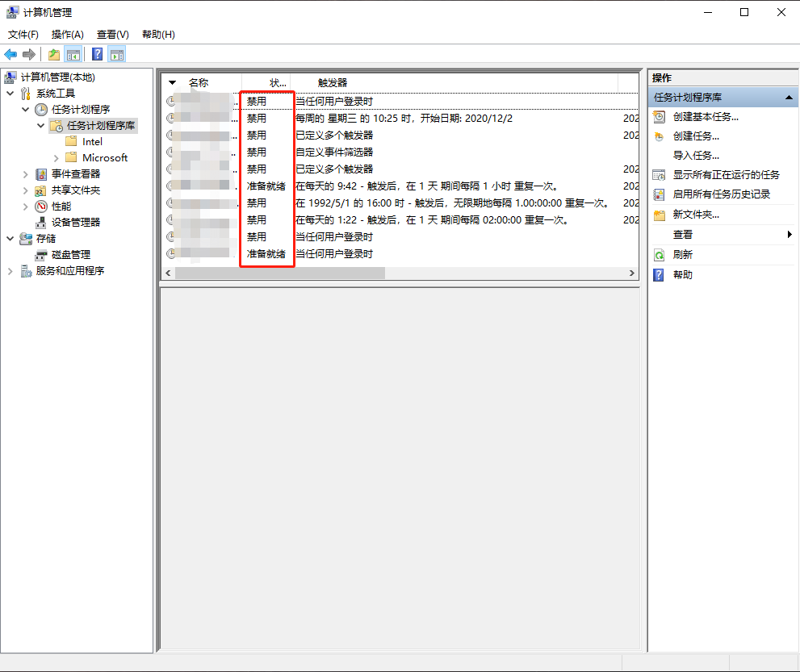Collapse the 系统工具 tree node
The image size is (800, 672).
click(x=10, y=94)
